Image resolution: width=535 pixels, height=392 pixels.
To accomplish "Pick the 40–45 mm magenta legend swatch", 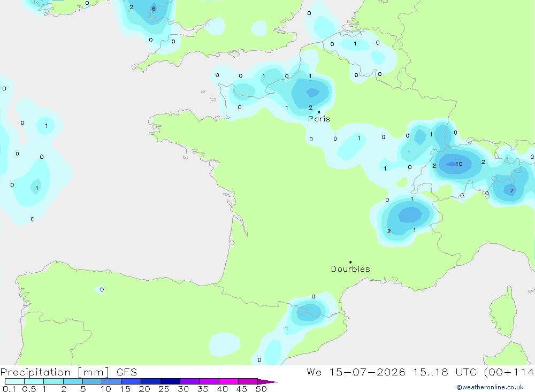I will [x=228, y=381].
